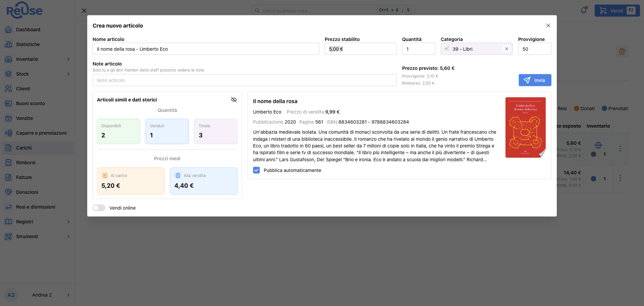The width and height of the screenshot is (644, 306).
Task: Focus the Prezzo stabilito field
Action: pyautogui.click(x=361, y=49)
